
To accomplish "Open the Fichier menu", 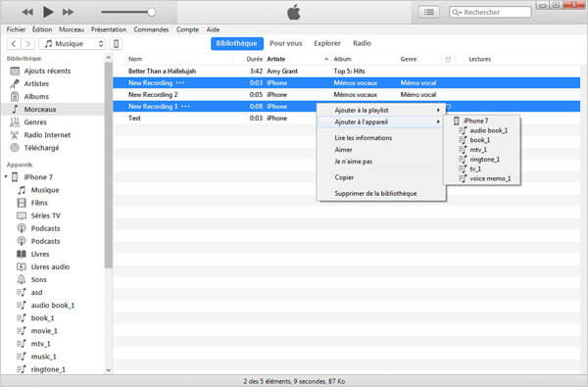I will click(x=16, y=29).
